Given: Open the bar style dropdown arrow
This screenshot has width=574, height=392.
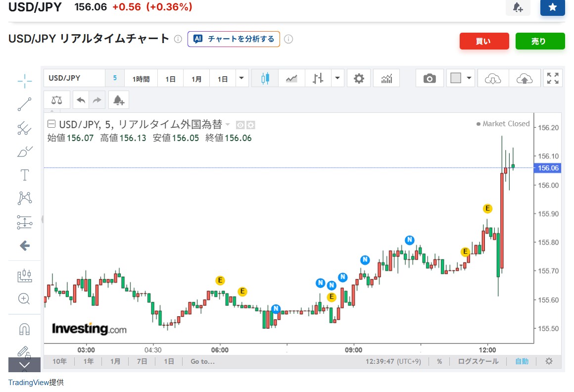Looking at the screenshot, I should [337, 78].
